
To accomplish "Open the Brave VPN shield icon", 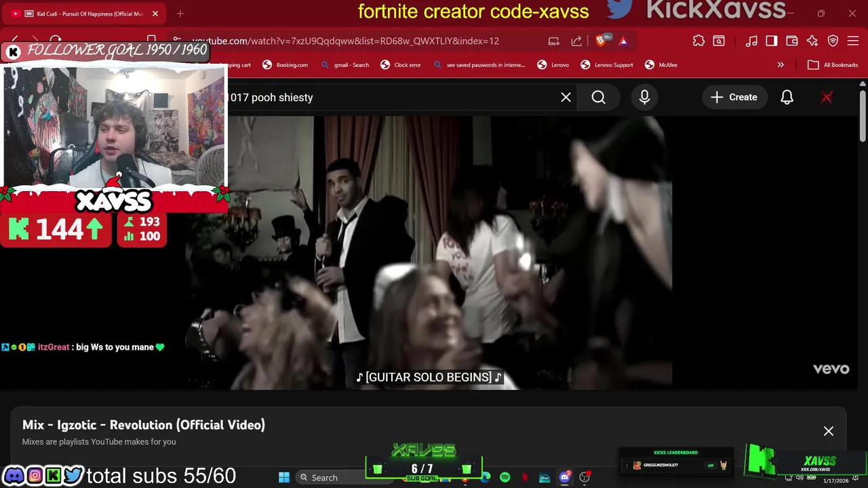I will (833, 41).
